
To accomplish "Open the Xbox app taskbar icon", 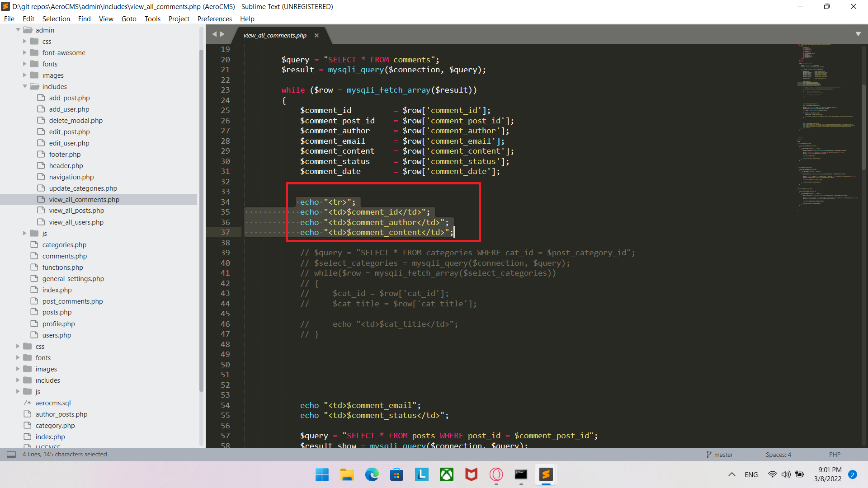I will coord(446,474).
